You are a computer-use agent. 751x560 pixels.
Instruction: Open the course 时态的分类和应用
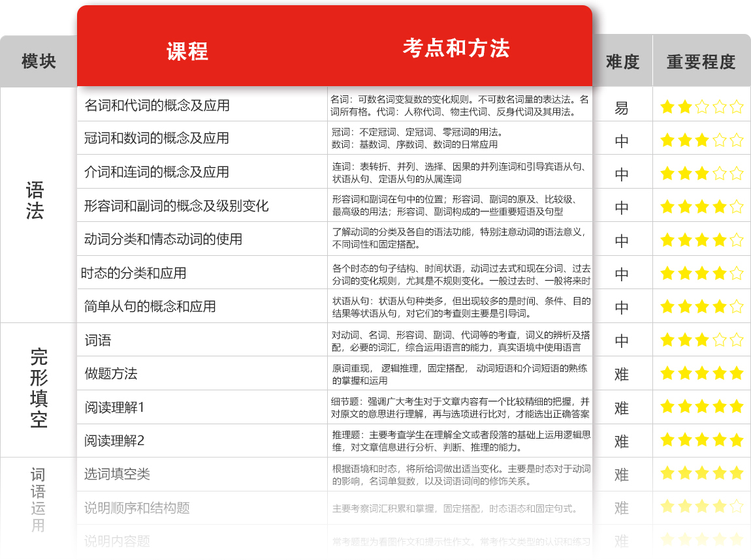[x=134, y=273]
